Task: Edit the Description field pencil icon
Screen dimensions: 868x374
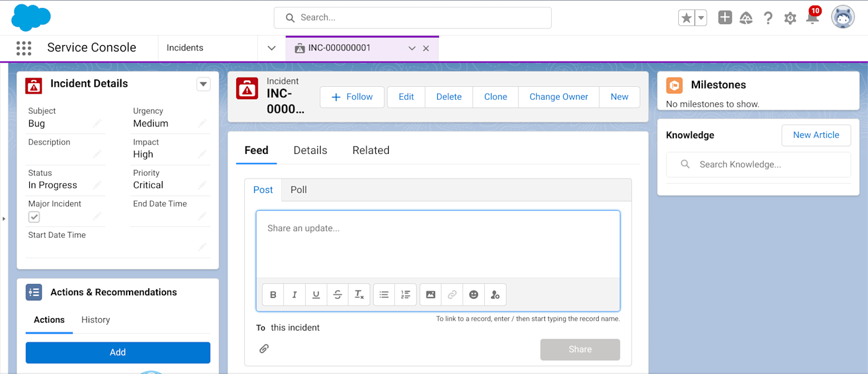Action: pos(97,154)
